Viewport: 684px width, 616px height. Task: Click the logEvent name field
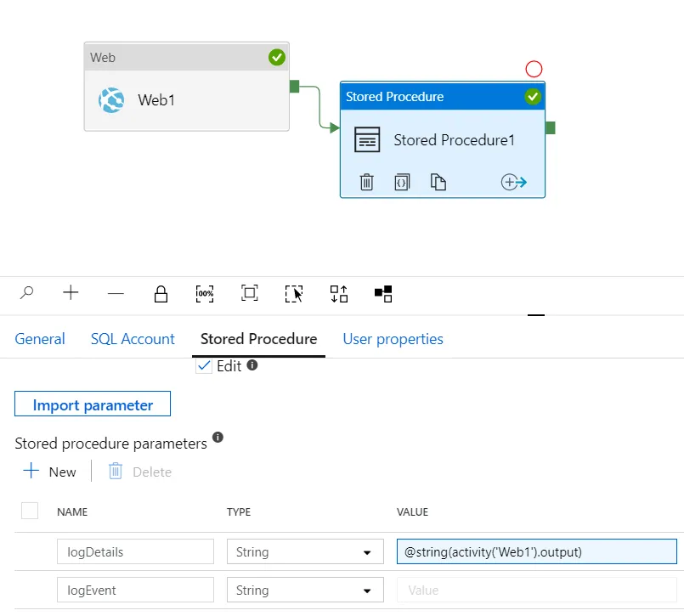[135, 590]
